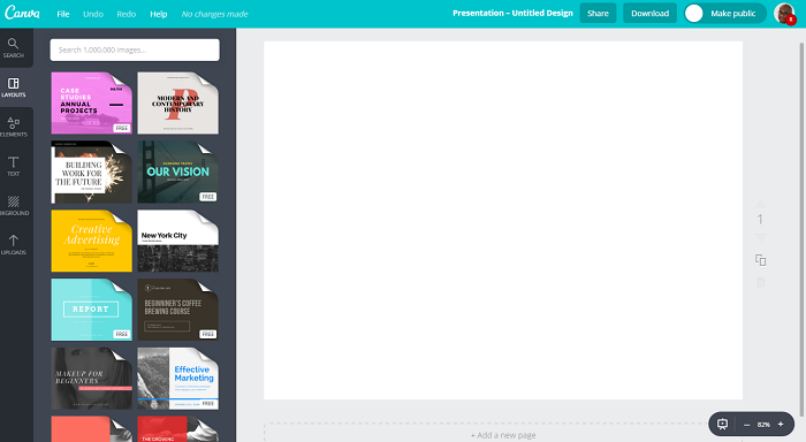Open the zoom percentage 82% control
Image resolution: width=806 pixels, height=442 pixels.
763,425
